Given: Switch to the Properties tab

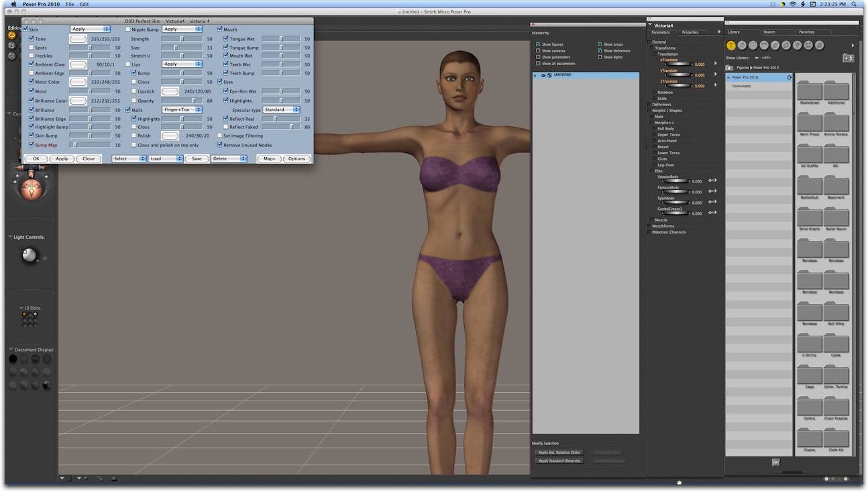Looking at the screenshot, I should [x=690, y=32].
